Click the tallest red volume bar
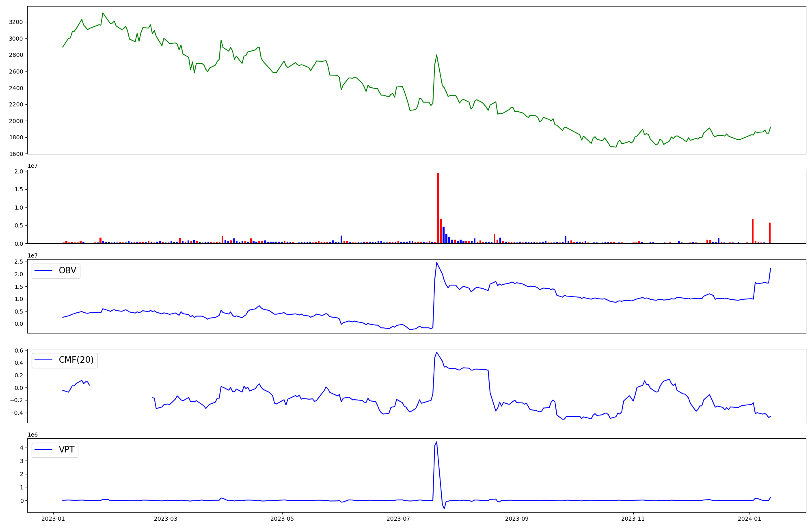 tap(438, 208)
